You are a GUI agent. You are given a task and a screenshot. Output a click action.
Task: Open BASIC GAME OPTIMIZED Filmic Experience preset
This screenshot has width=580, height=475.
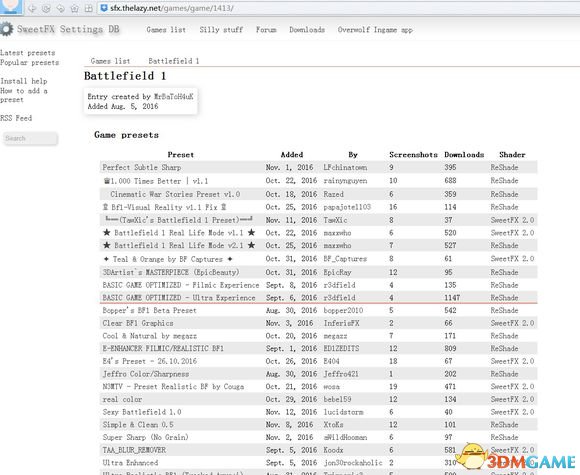(181, 285)
